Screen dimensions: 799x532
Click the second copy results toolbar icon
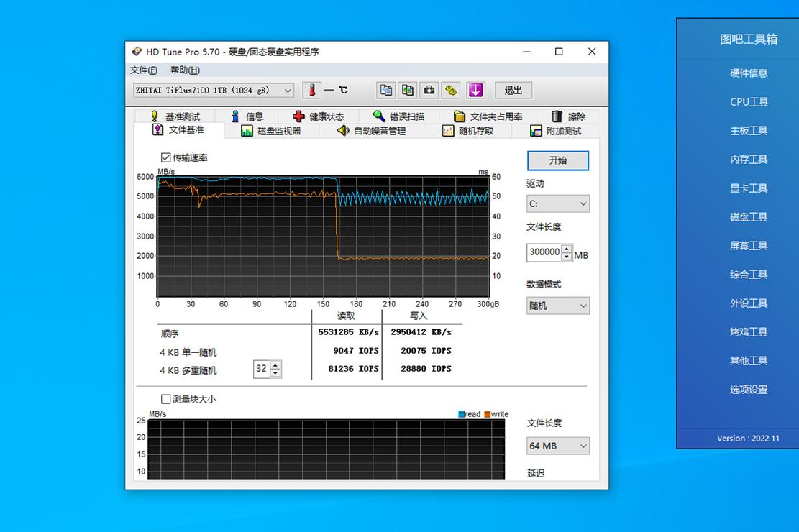tap(407, 90)
